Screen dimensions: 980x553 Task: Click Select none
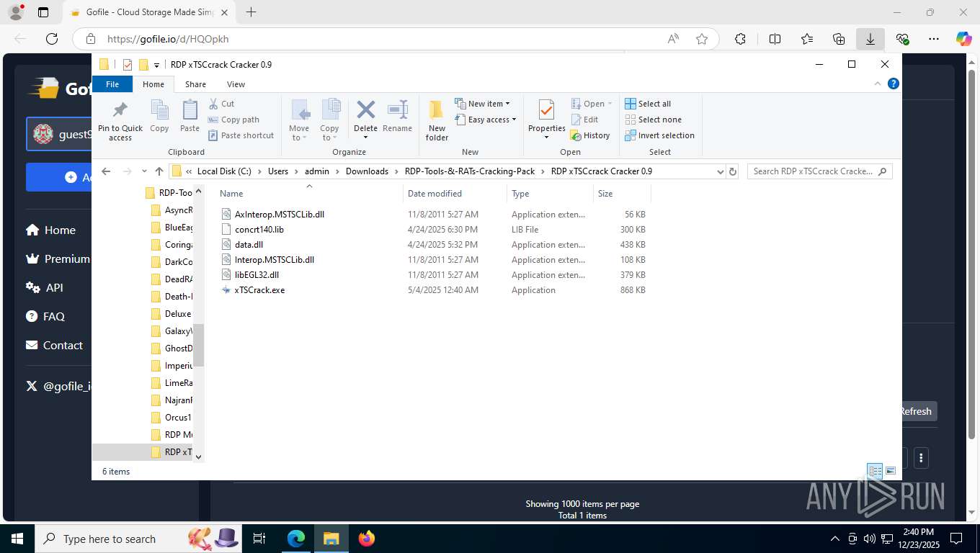tap(653, 120)
